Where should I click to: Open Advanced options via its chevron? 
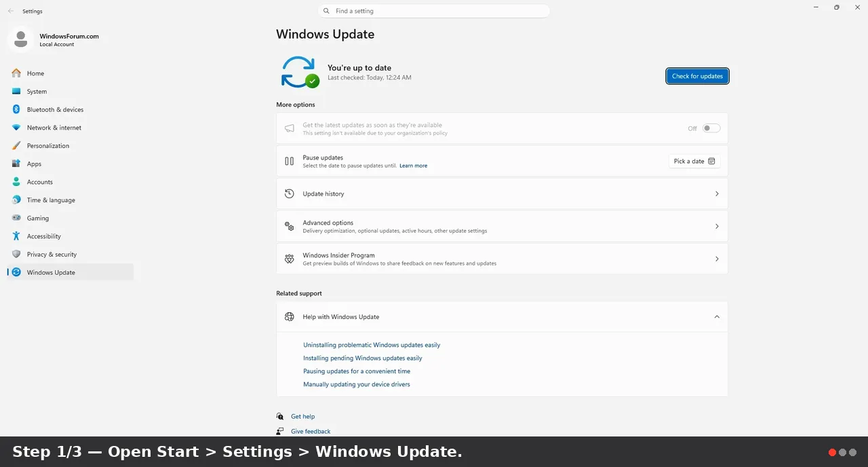pyautogui.click(x=717, y=227)
